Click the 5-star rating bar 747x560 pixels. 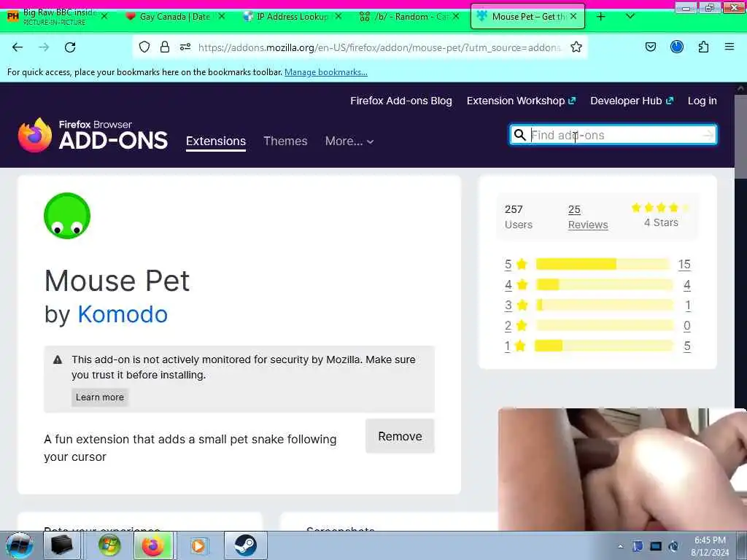tap(604, 264)
